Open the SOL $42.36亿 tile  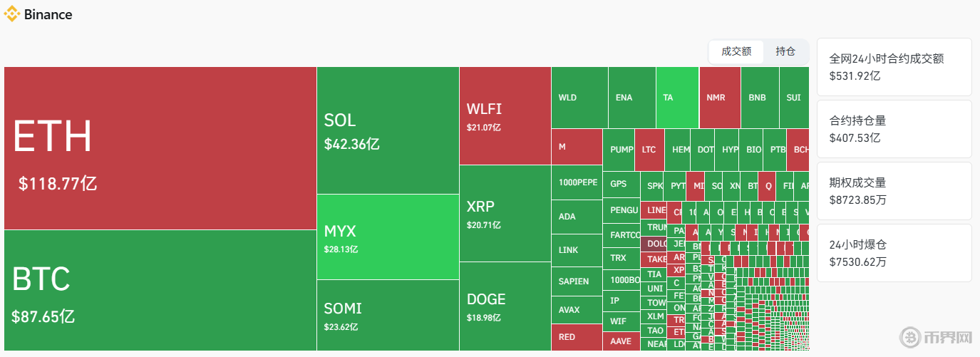(x=388, y=130)
